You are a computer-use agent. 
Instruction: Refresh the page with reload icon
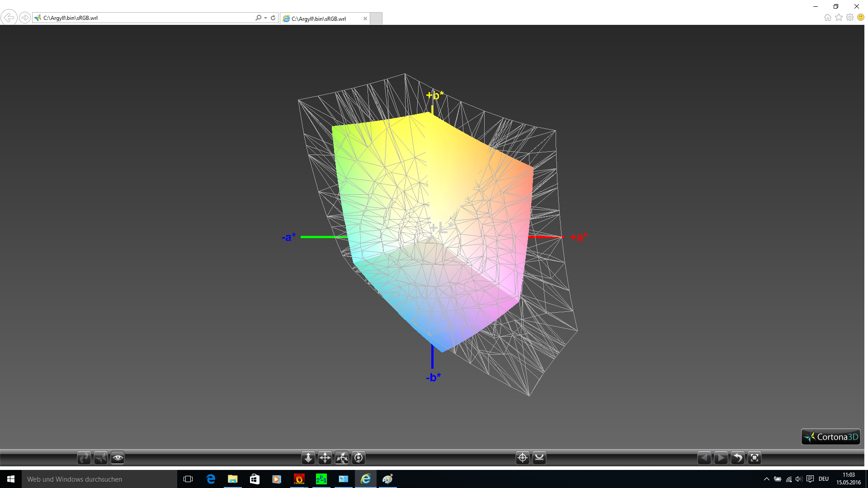(273, 18)
